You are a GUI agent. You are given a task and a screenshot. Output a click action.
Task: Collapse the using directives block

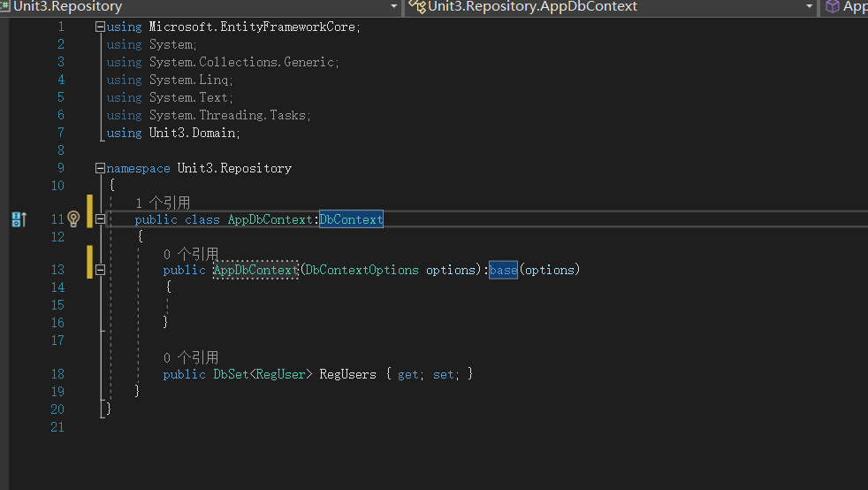coord(100,27)
